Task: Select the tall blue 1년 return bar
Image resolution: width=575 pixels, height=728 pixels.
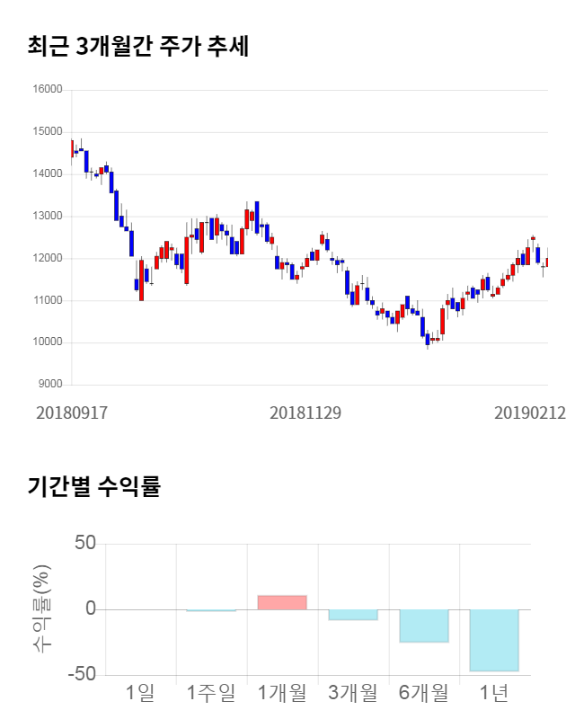Action: tap(494, 640)
